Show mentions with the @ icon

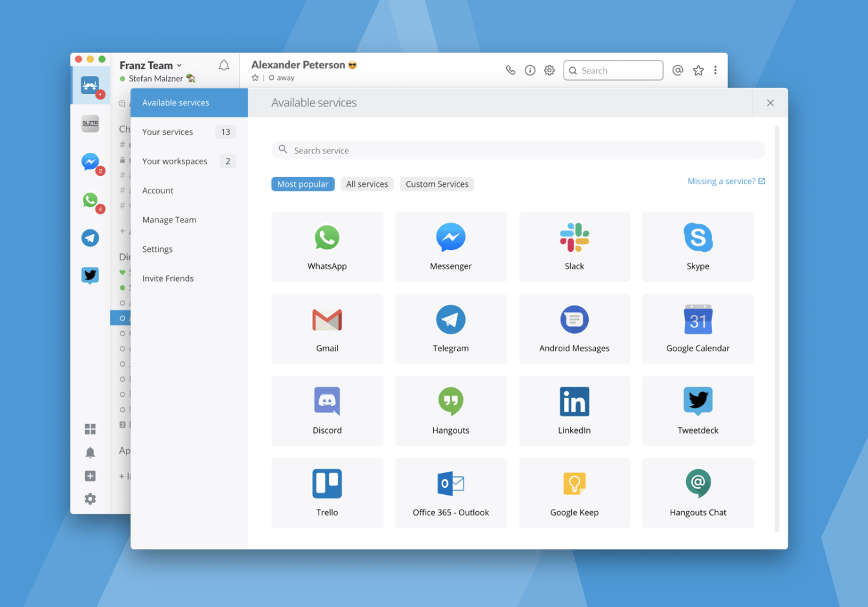pyautogui.click(x=678, y=70)
